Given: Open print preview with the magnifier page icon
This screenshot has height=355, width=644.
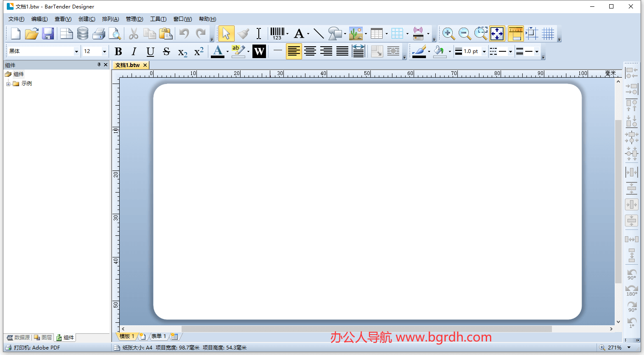Looking at the screenshot, I should coord(115,34).
